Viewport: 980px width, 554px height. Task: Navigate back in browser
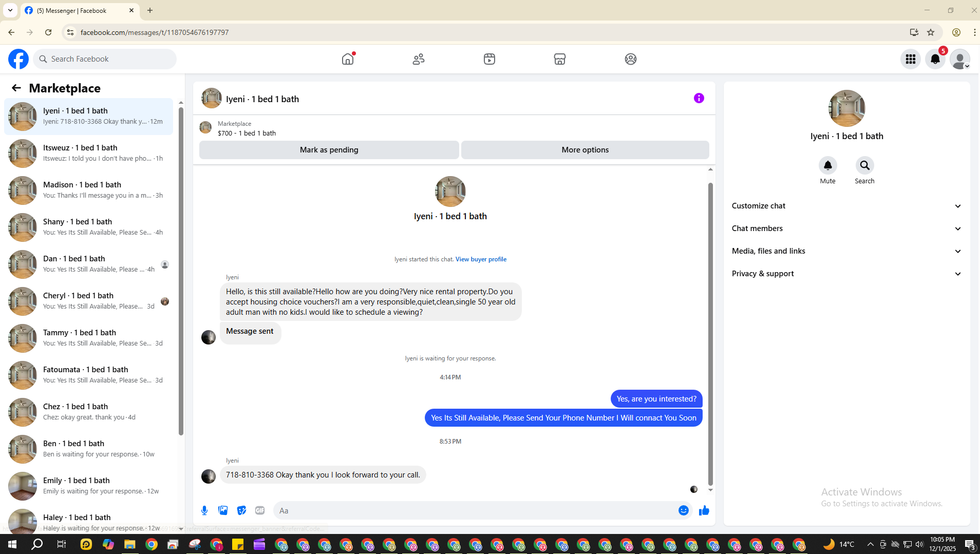[x=11, y=32]
